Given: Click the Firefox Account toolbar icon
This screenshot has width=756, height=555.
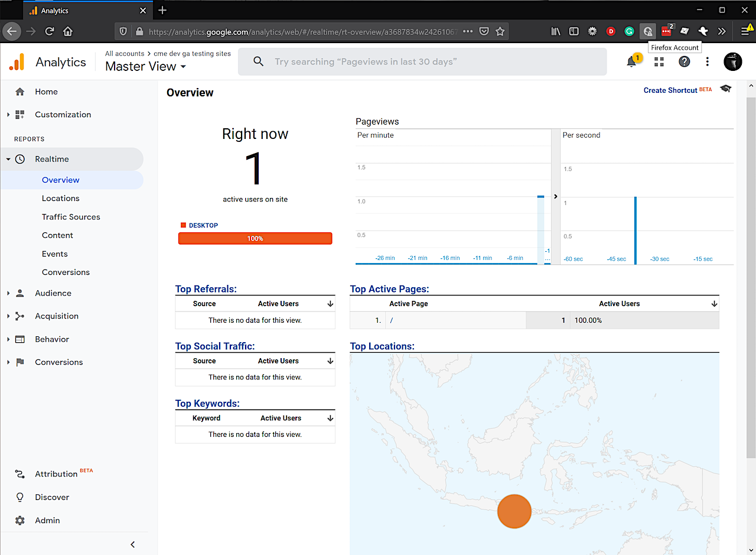Looking at the screenshot, I should (x=648, y=31).
